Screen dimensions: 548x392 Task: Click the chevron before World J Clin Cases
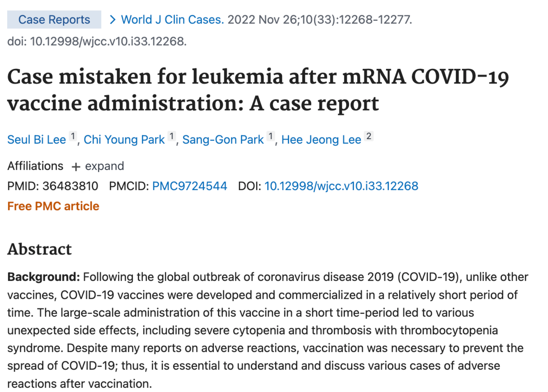coord(112,20)
